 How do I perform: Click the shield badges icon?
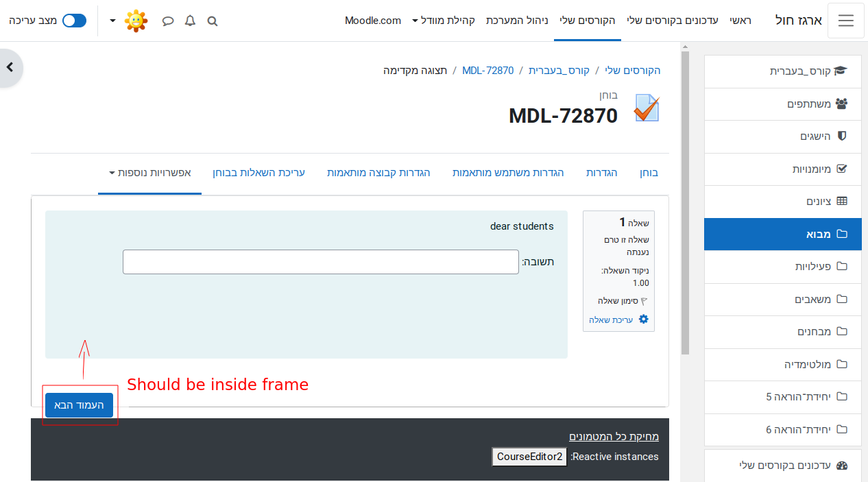click(843, 136)
